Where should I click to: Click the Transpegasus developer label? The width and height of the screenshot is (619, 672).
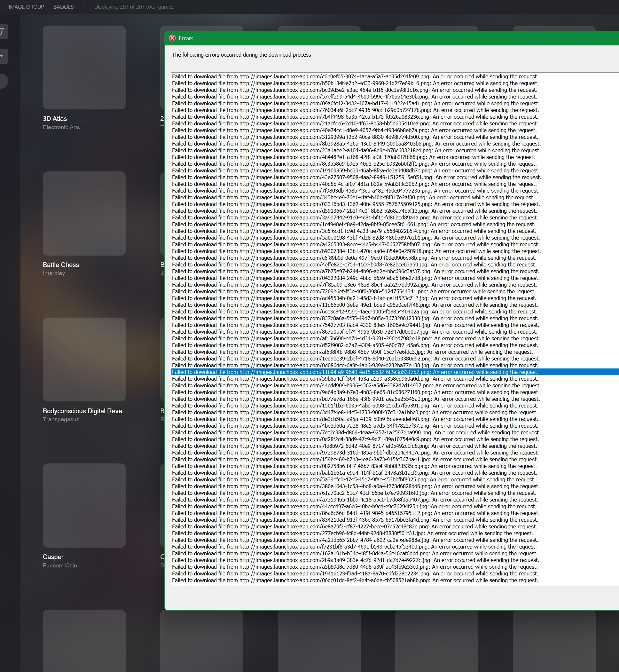pos(61,419)
